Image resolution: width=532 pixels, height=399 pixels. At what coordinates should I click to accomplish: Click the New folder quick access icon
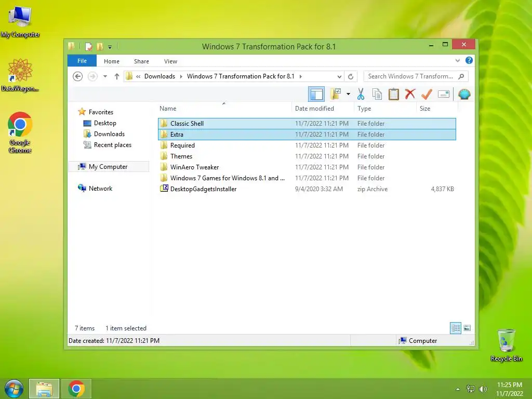tap(100, 46)
